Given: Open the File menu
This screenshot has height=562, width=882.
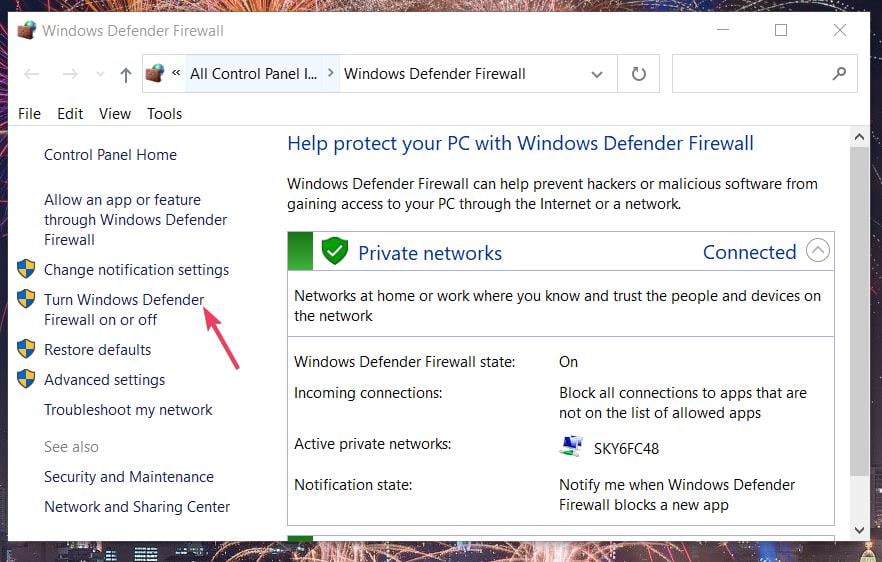Looking at the screenshot, I should 29,114.
